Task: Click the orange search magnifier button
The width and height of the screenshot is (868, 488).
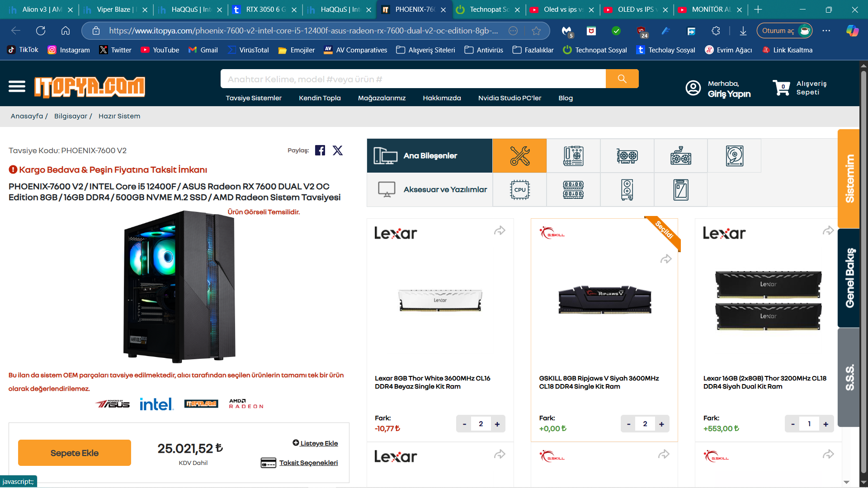Action: click(622, 79)
